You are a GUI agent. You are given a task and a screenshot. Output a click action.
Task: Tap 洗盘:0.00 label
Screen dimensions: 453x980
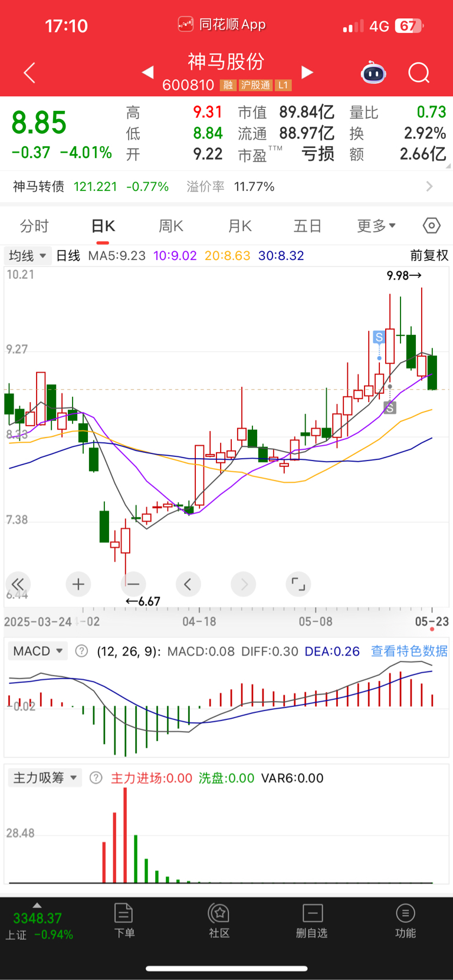pyautogui.click(x=226, y=778)
